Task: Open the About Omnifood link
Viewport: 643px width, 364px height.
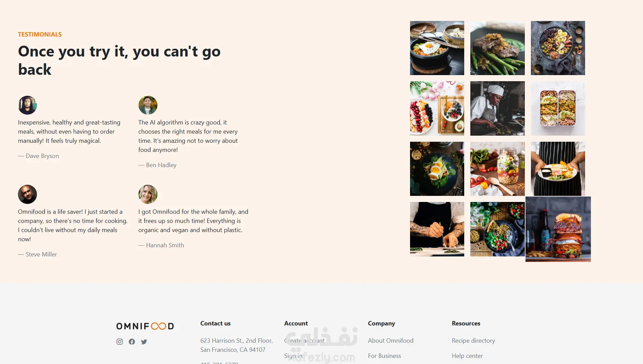Action: (391, 341)
